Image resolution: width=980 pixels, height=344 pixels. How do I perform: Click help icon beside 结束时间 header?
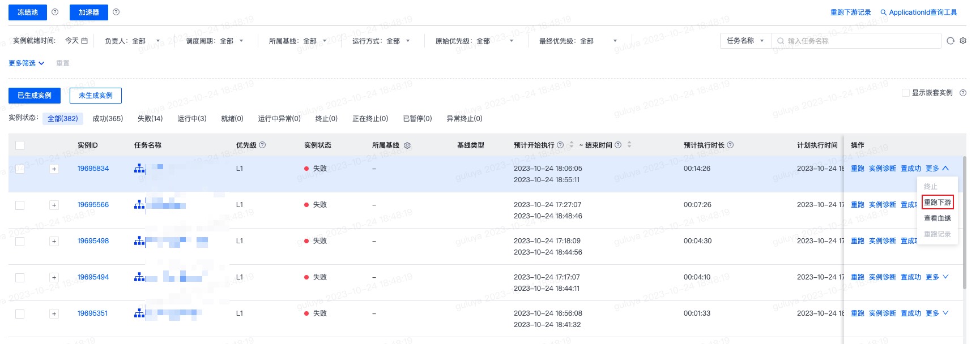[x=618, y=145]
